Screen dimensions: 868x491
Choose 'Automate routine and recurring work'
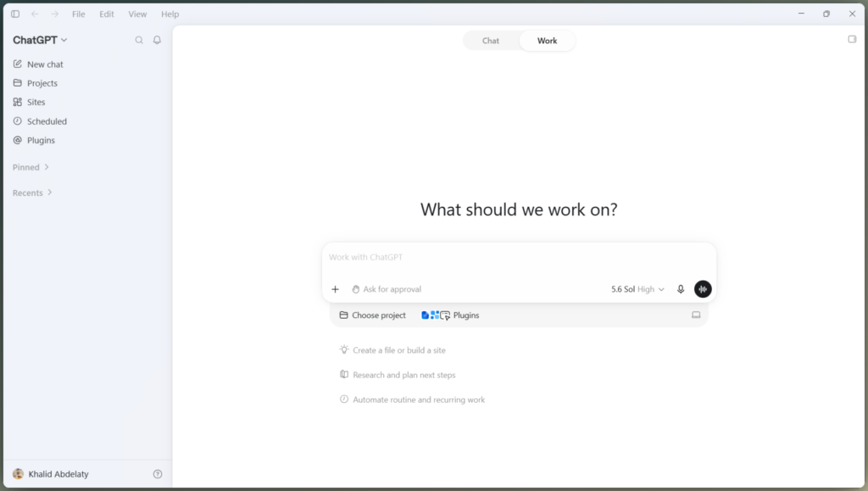(413, 399)
